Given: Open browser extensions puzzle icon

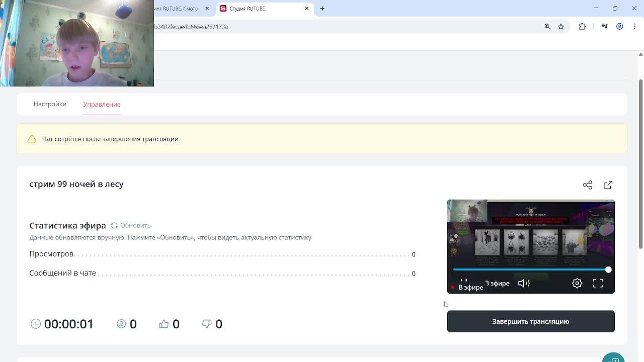Looking at the screenshot, I should point(583,27).
